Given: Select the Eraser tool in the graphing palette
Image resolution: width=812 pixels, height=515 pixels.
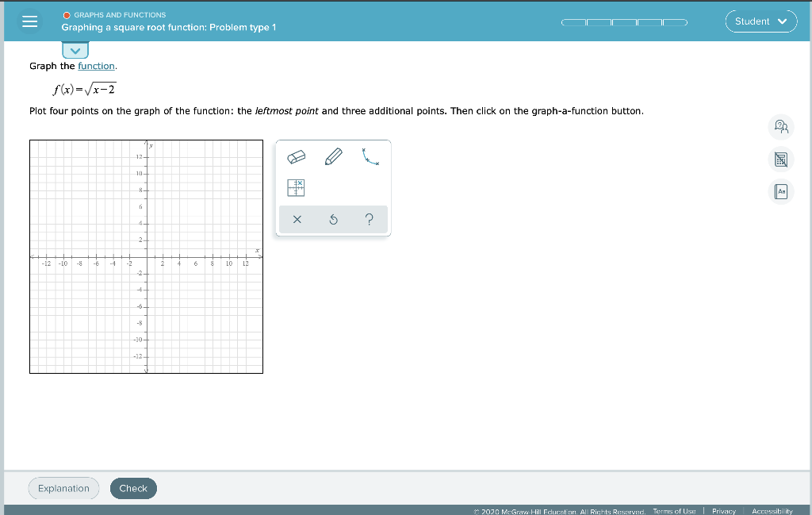Looking at the screenshot, I should (x=296, y=156).
